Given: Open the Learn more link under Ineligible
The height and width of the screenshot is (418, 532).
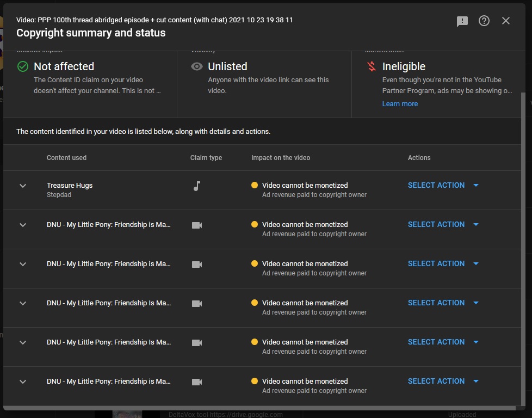Looking at the screenshot, I should pyautogui.click(x=400, y=103).
